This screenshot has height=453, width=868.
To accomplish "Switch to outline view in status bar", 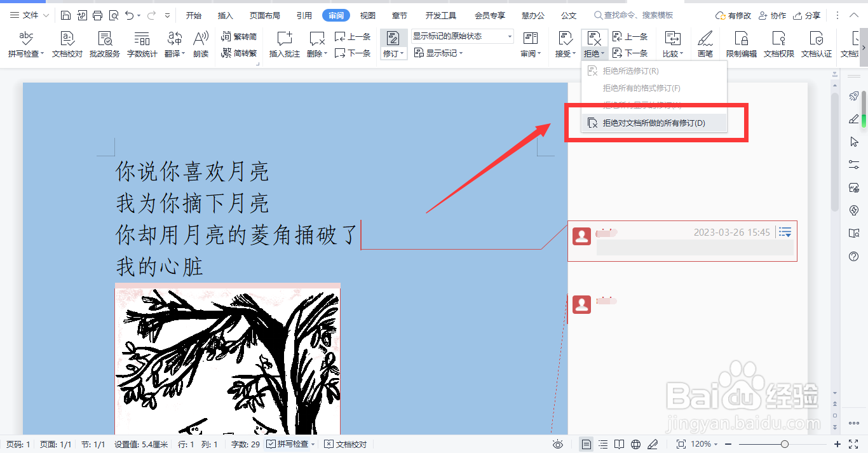I will coord(603,444).
